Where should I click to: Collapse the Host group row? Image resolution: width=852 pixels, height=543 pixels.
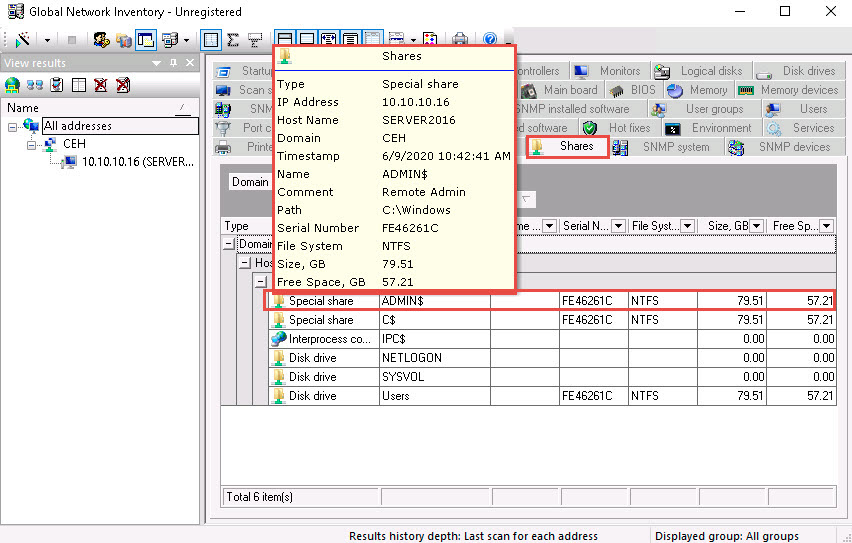click(245, 263)
